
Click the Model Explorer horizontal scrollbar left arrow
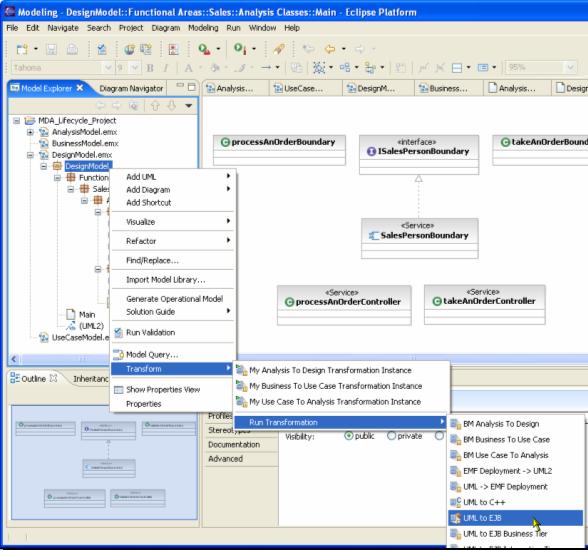(x=14, y=359)
